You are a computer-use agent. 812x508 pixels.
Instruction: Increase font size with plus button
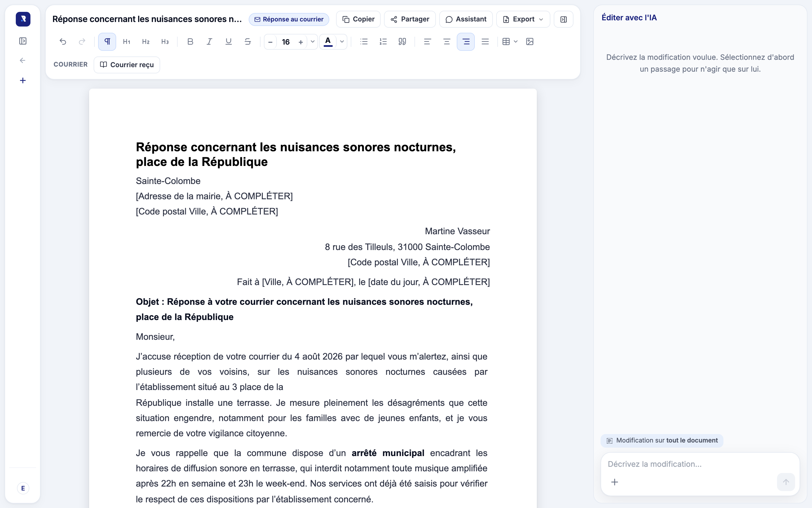pos(301,42)
